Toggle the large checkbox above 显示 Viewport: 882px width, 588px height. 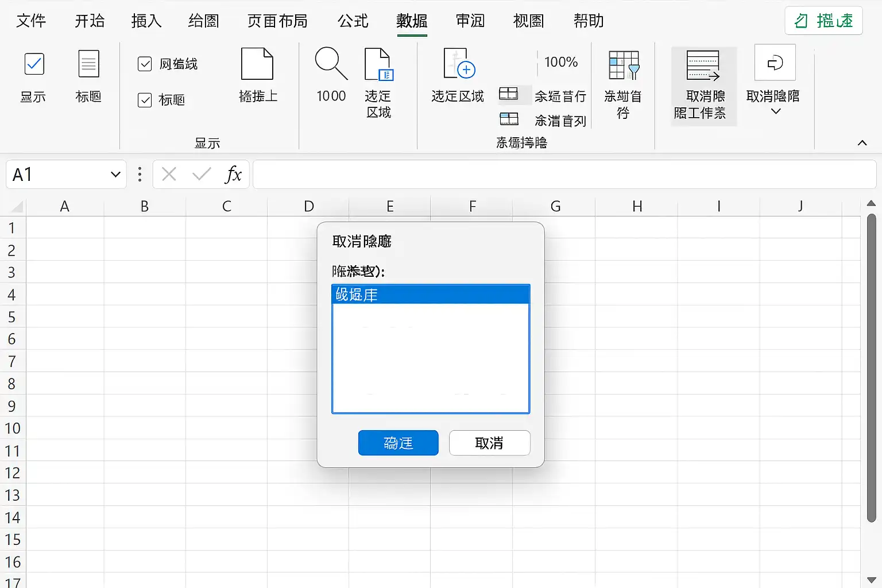[34, 64]
